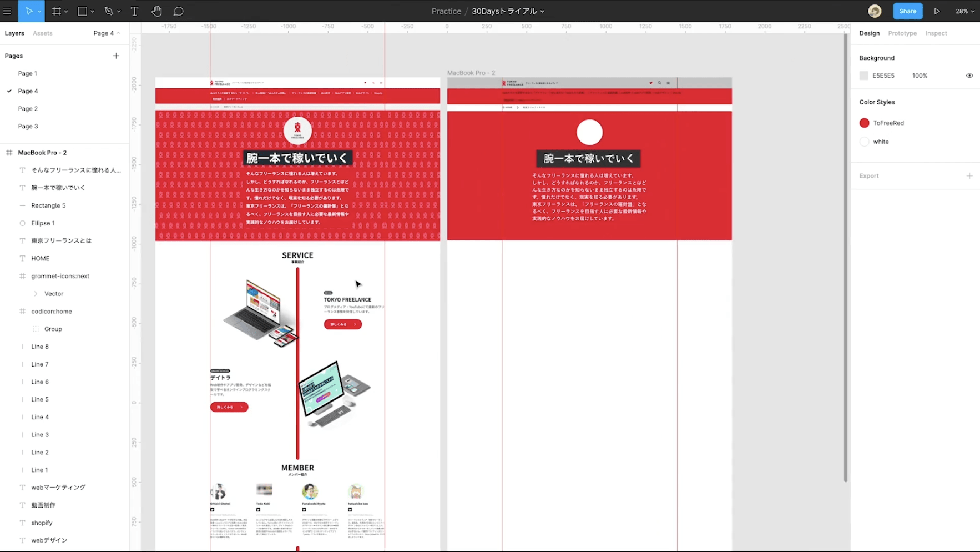Viewport: 980px width, 552px height.
Task: Select the Text tool
Action: 134,11
